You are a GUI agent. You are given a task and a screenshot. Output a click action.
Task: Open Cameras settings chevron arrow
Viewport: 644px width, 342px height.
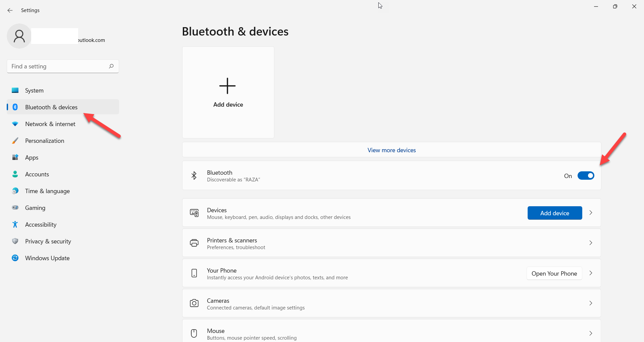click(x=591, y=303)
